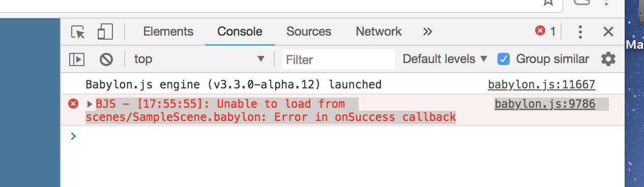Show the console sidebar panel icon
Viewport: 644px width, 187px height.
tap(76, 59)
